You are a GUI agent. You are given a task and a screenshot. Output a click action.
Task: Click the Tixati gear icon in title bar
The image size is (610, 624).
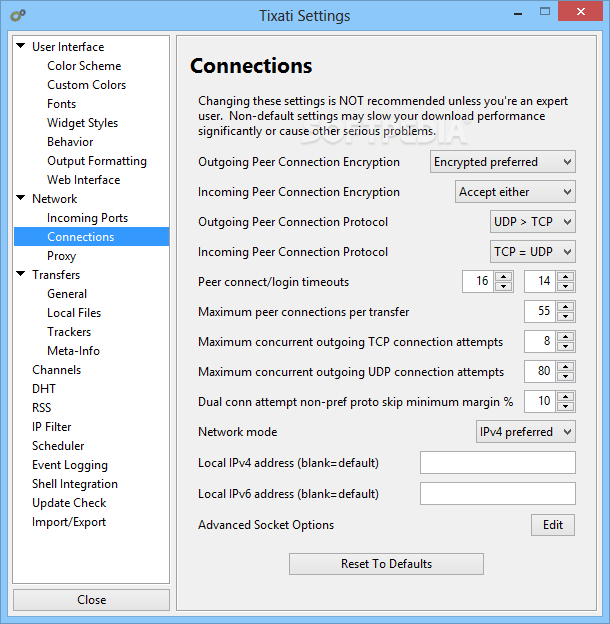[18, 15]
